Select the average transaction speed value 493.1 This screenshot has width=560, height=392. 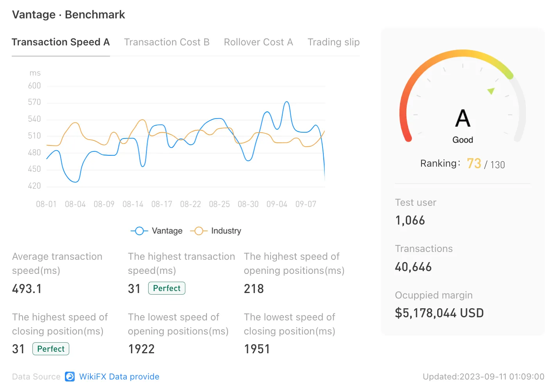(x=27, y=289)
